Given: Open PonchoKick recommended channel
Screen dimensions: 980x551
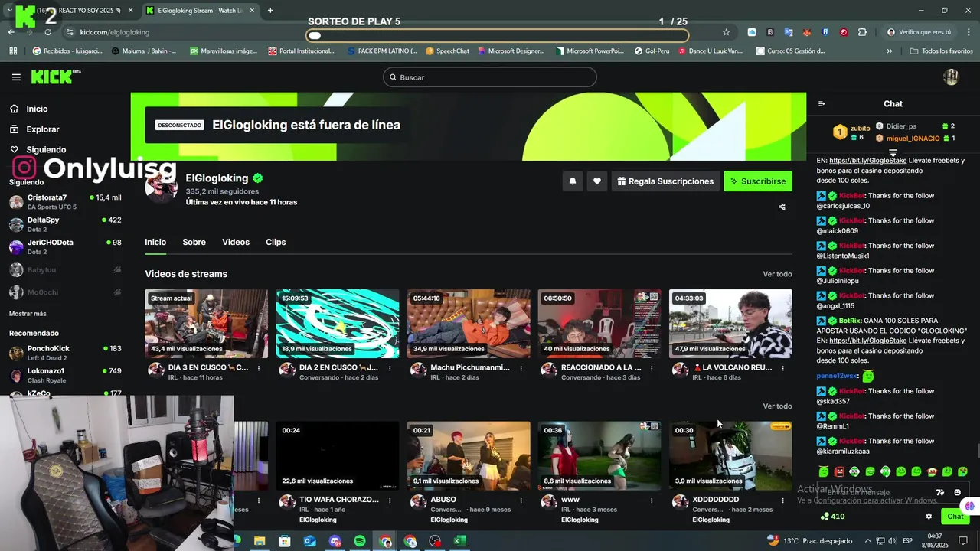Looking at the screenshot, I should (x=65, y=353).
